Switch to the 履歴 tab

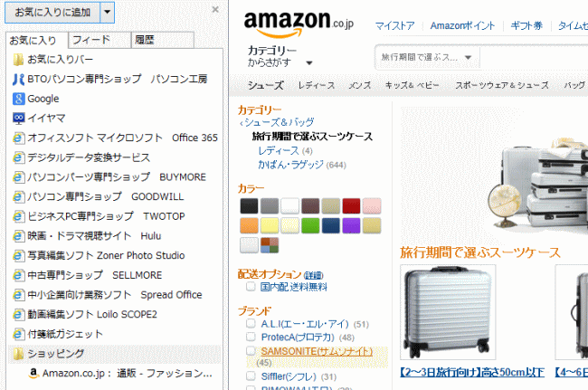163,40
